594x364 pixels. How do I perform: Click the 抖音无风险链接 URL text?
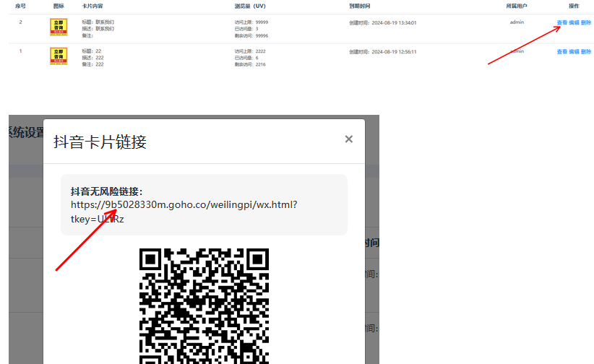tap(184, 212)
